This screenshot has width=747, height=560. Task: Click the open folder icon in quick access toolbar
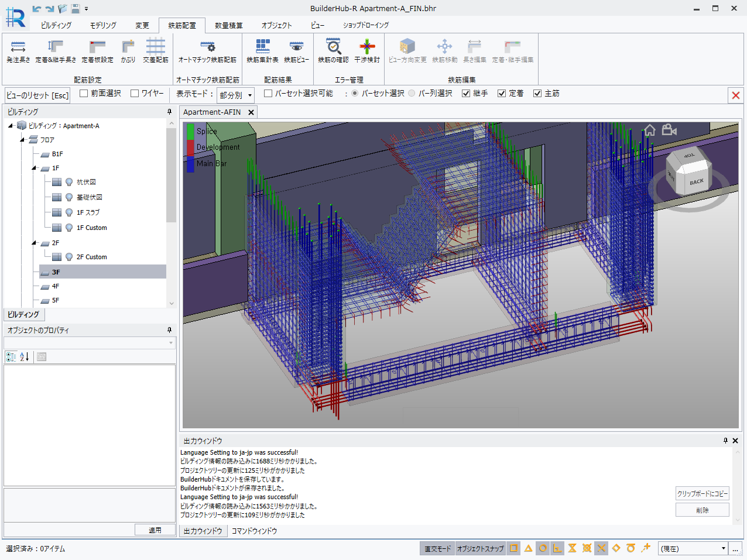(x=63, y=9)
